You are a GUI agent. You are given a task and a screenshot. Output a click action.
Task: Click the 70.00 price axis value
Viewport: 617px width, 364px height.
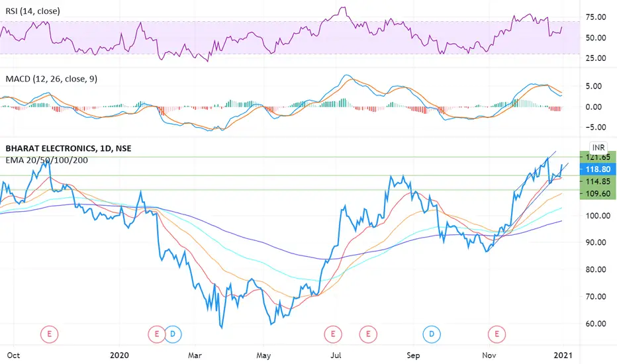(596, 296)
